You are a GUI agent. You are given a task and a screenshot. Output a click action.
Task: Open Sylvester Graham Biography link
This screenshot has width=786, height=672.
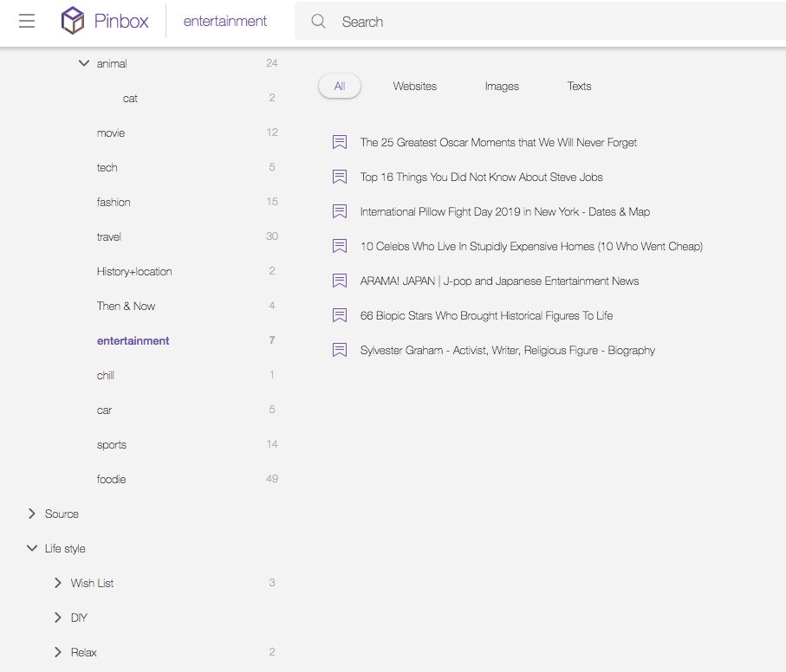507,350
